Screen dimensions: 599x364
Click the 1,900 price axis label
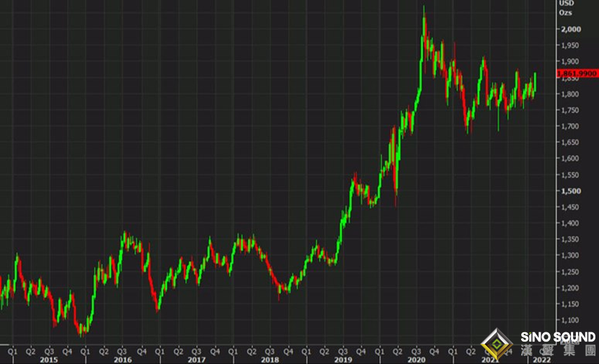(569, 61)
